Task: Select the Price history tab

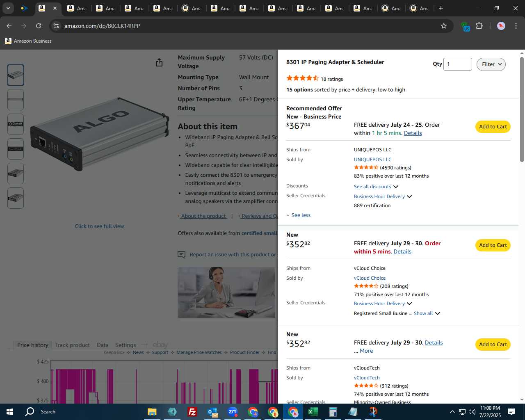Action: 32,345
